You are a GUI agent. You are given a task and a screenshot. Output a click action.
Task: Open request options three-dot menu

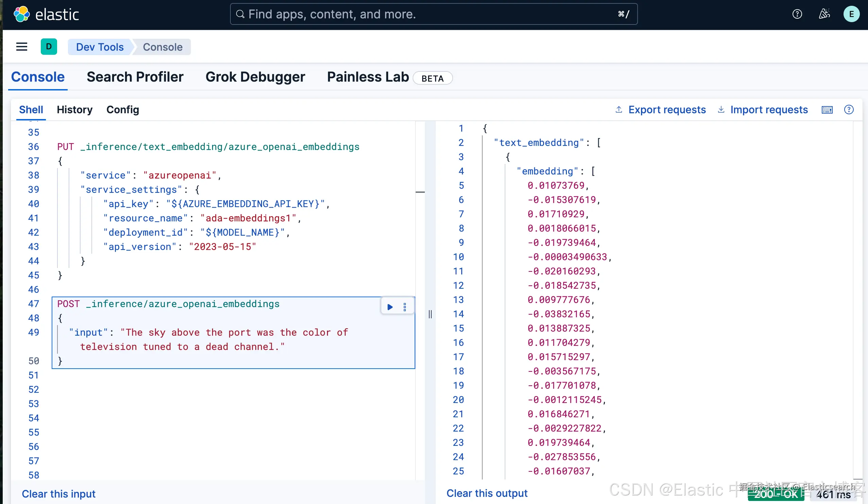[405, 307]
